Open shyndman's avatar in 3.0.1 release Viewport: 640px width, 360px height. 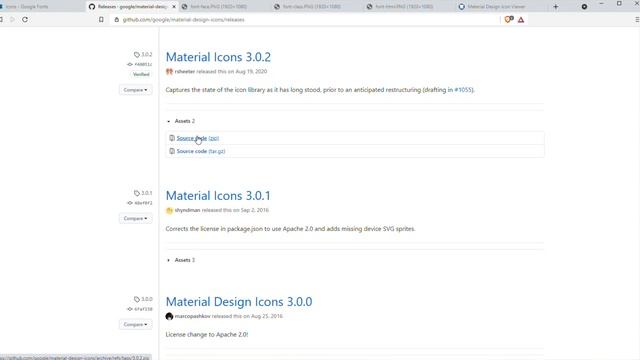[x=169, y=210]
